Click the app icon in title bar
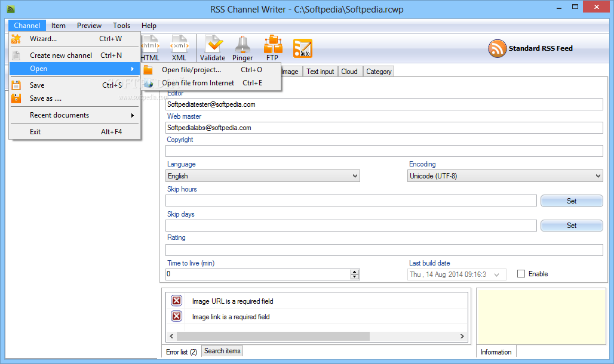Viewport: 614px width, 364px height. [x=11, y=8]
